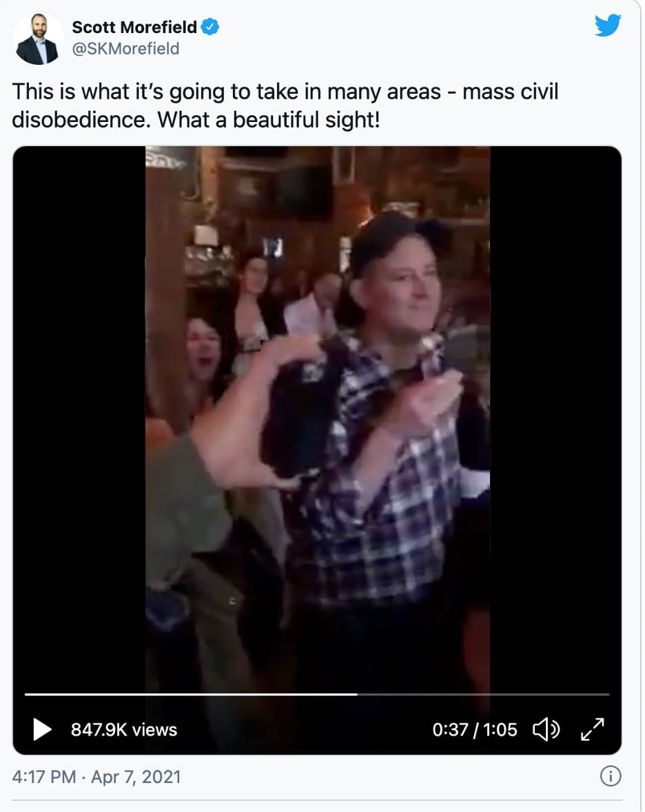Viewport: 645px width, 812px height.
Task: Click the blue verified badge
Action: pyautogui.click(x=209, y=26)
